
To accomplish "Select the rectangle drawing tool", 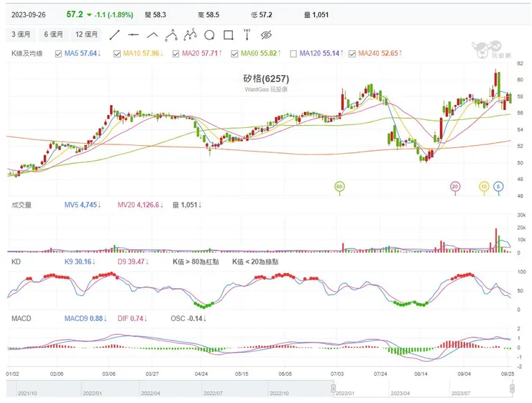I will pos(229,34).
